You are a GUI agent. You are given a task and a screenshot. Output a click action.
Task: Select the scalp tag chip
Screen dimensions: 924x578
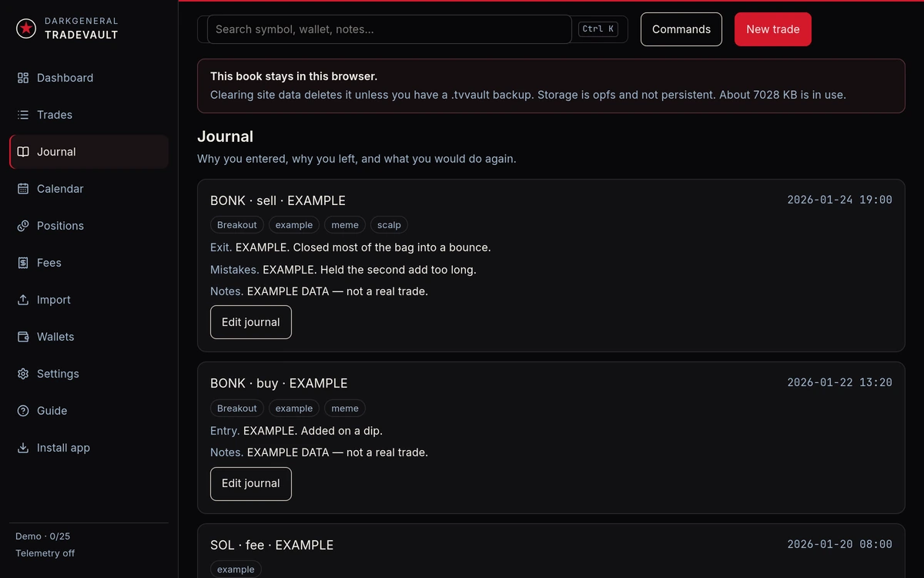[389, 225]
